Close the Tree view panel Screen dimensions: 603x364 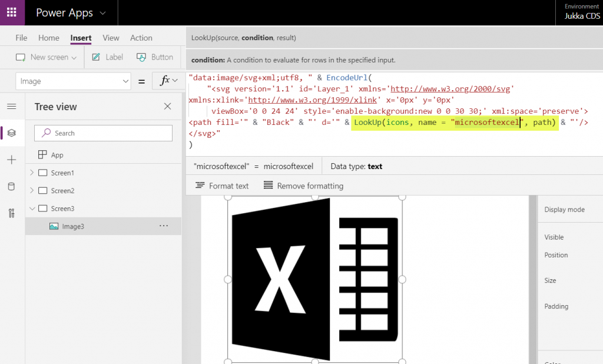coord(167,106)
